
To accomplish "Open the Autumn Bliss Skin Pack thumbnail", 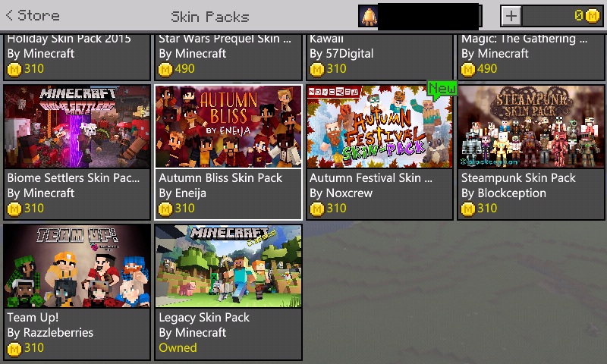I will click(x=228, y=127).
